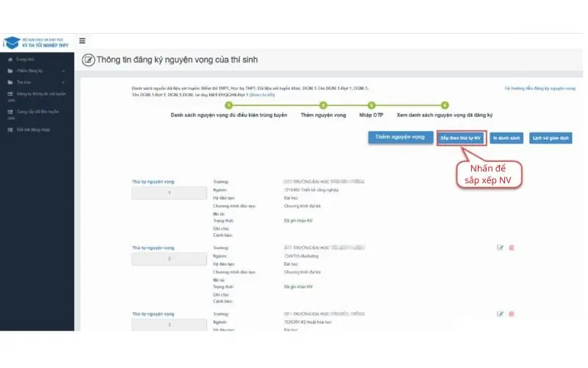588x368 pixels.
Task: Click the Đổi mã đăng nhập list icon
Action: click(10, 130)
